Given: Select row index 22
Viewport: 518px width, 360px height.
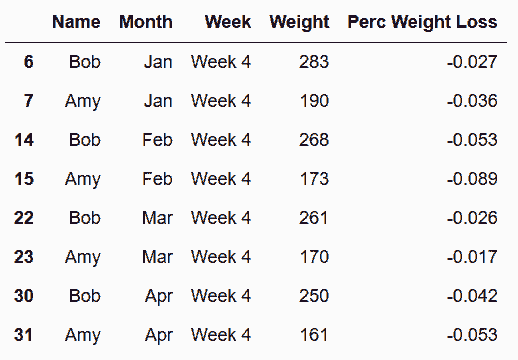Looking at the screenshot, I should 24,218.
